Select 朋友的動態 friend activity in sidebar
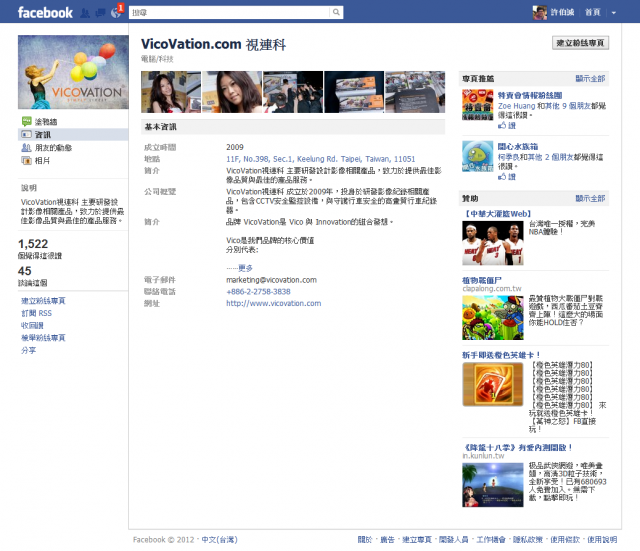 (x=53, y=148)
